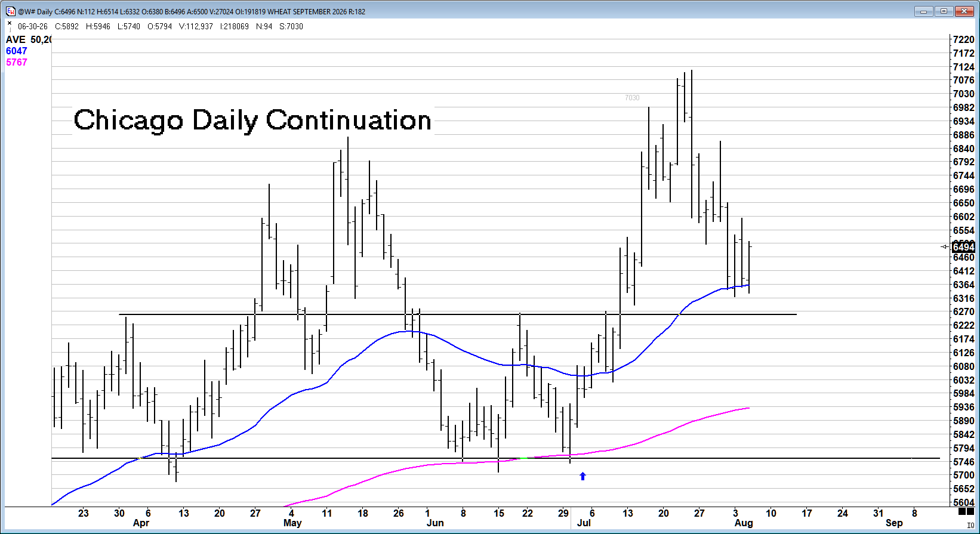980x534 pixels.
Task: Close the wheat chart window
Action: tap(964, 11)
